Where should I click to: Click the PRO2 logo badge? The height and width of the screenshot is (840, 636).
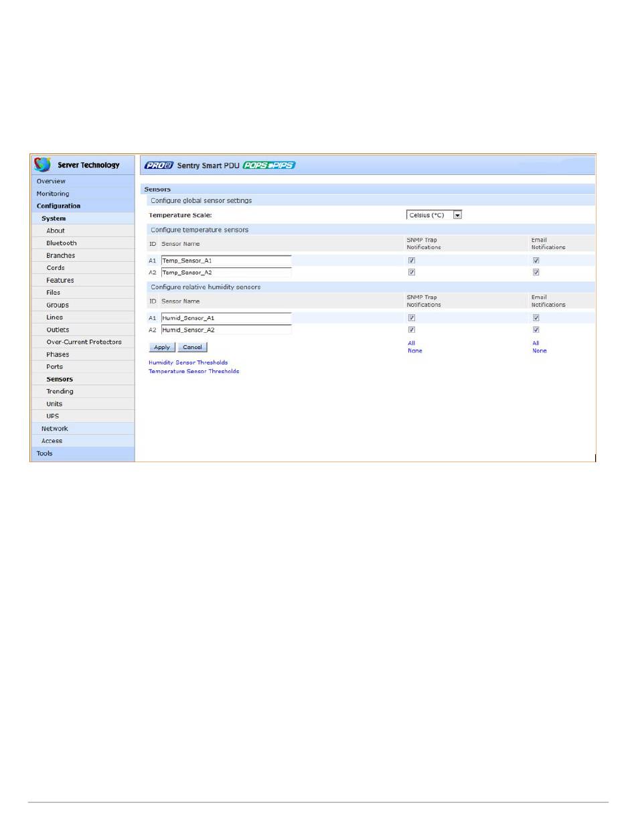(x=159, y=165)
